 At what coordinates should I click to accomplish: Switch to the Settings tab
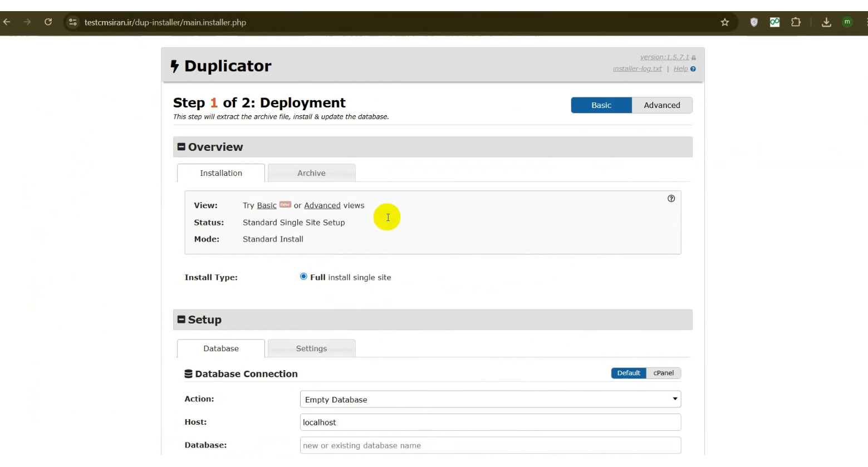[312, 348]
